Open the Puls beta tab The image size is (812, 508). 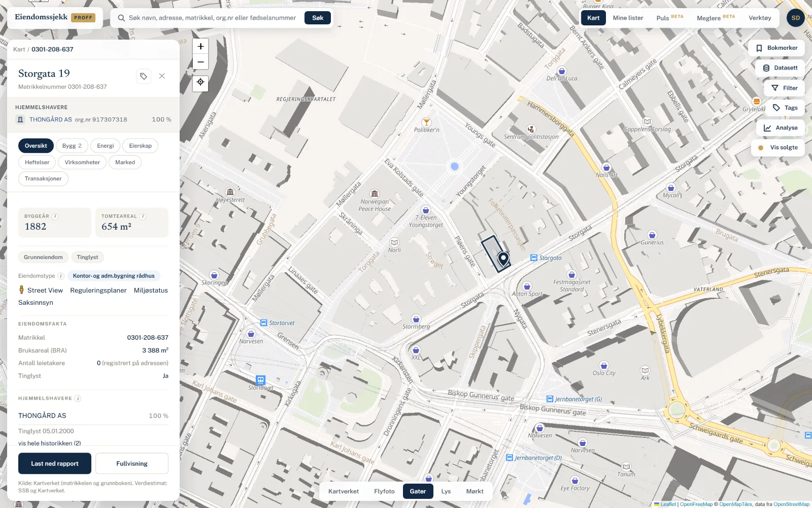[x=670, y=18]
